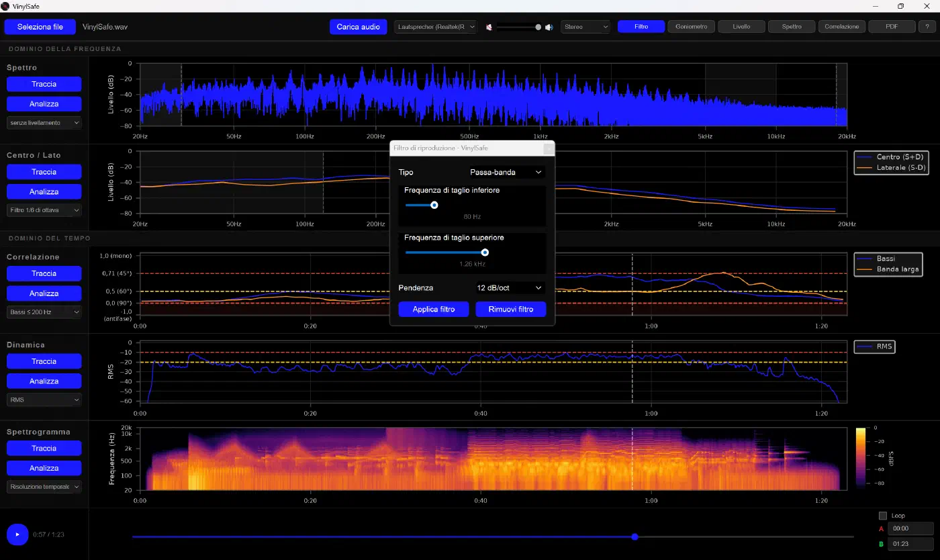Open the RMS mode dropdown under Dinamica
The image size is (940, 560).
coord(44,400)
